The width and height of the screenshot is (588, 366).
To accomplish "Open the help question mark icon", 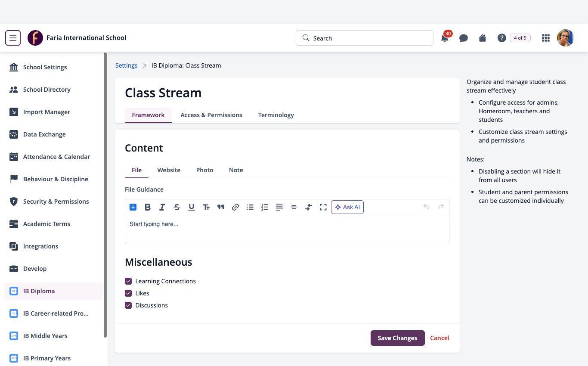I will [x=501, y=38].
